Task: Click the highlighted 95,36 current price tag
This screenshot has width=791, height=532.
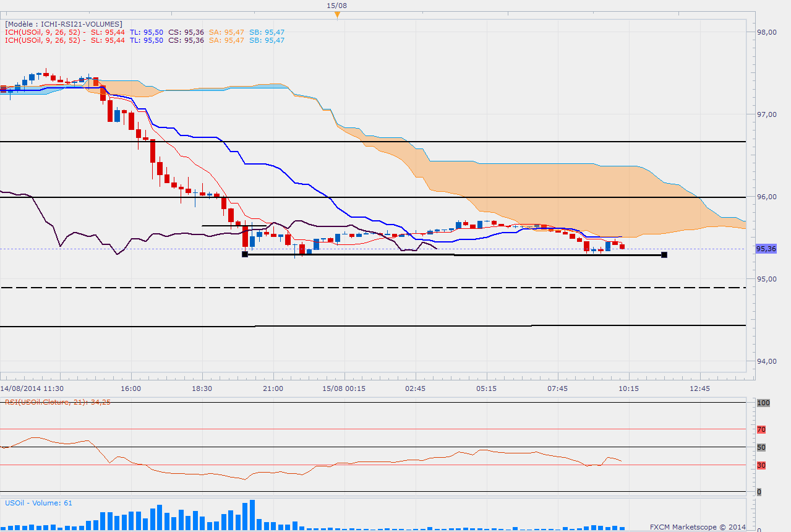Action: (766, 249)
